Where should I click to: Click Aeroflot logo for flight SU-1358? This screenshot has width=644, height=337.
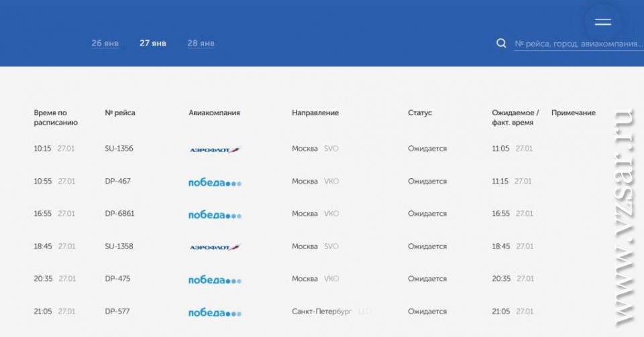coord(215,247)
